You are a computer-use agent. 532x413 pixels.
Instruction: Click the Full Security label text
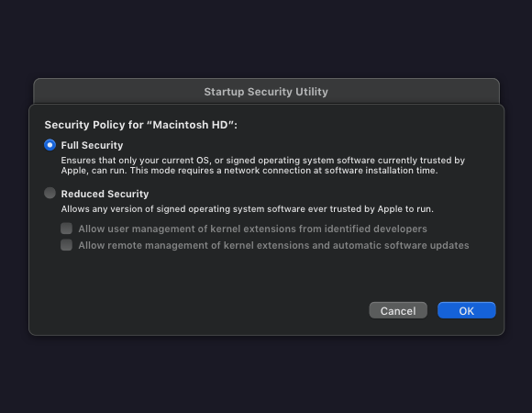click(x=92, y=145)
